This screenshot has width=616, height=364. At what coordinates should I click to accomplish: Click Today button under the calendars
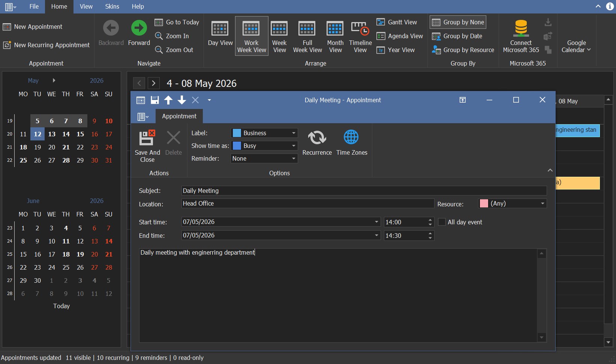coord(61,306)
